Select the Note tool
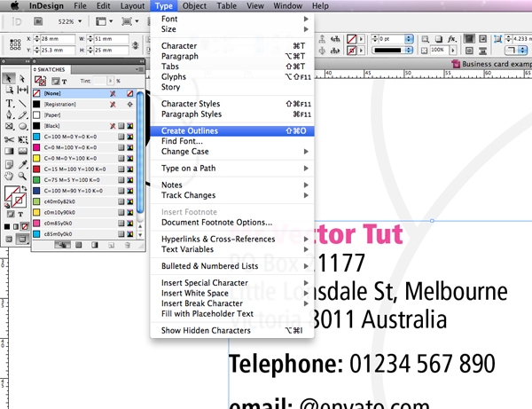 pos(9,164)
